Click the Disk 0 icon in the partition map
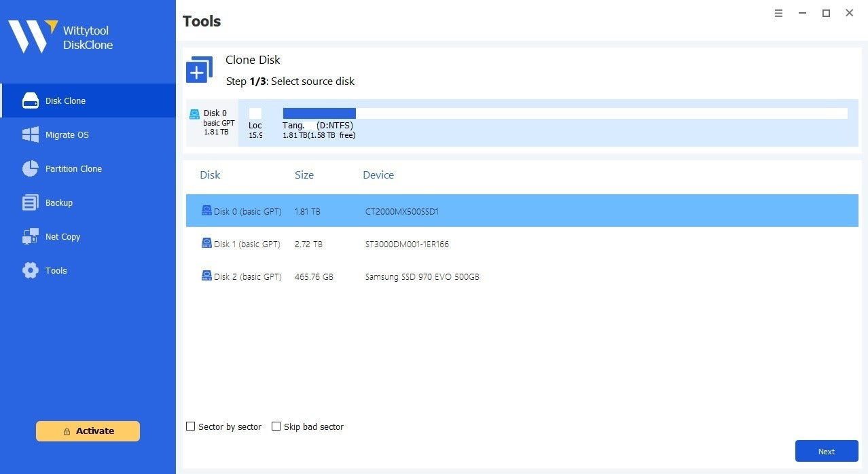The width and height of the screenshot is (868, 474). tap(195, 114)
